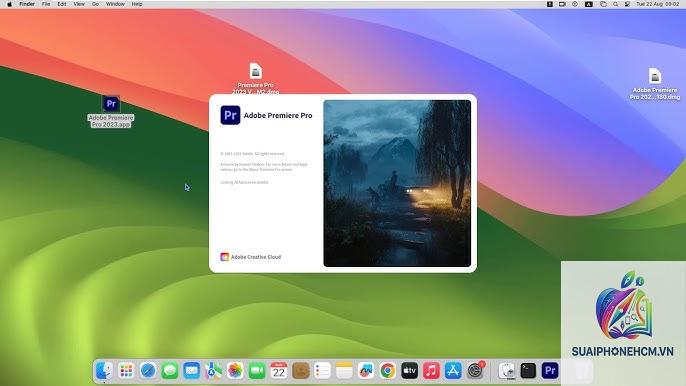This screenshot has height=386, width=686.
Task: Open the Go menu
Action: [95, 4]
